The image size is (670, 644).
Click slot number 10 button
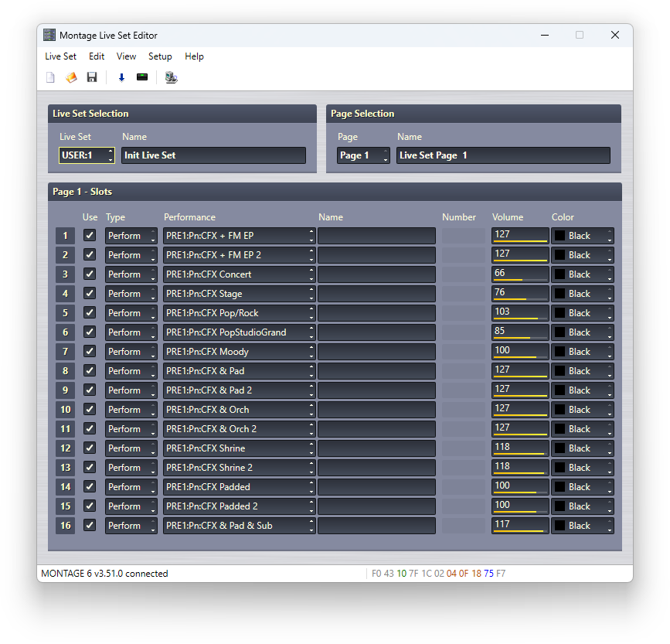(x=66, y=410)
